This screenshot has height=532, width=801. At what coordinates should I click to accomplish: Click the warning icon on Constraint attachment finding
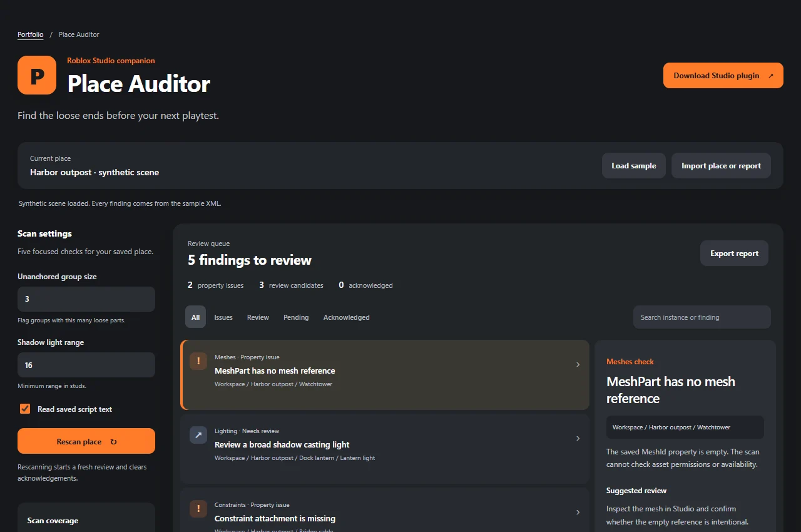tap(198, 509)
